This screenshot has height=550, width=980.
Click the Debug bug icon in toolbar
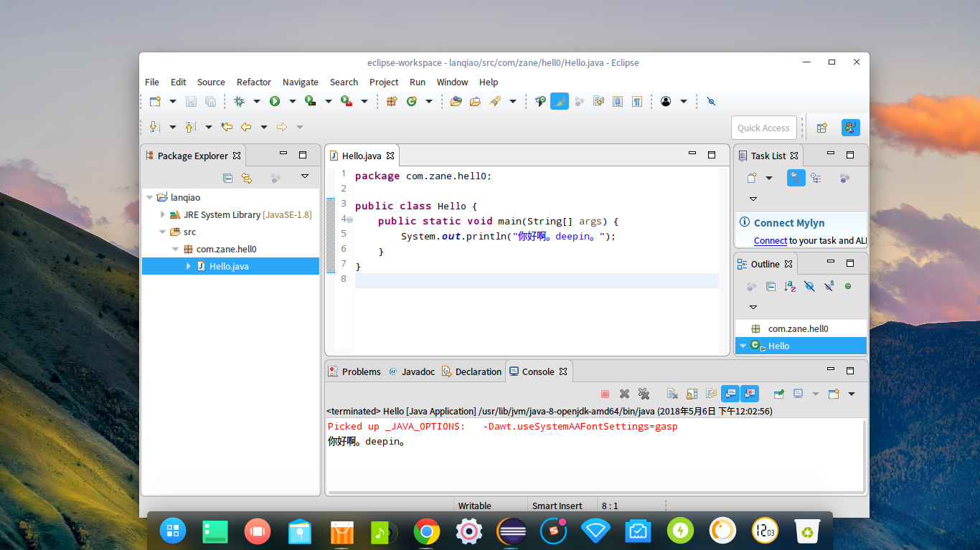point(239,102)
